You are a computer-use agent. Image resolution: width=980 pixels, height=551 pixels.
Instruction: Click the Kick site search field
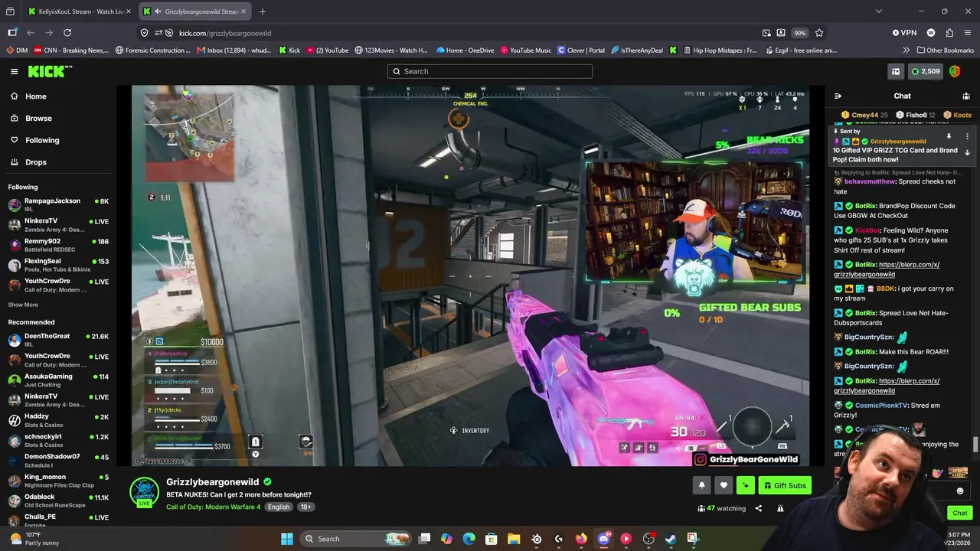point(490,71)
